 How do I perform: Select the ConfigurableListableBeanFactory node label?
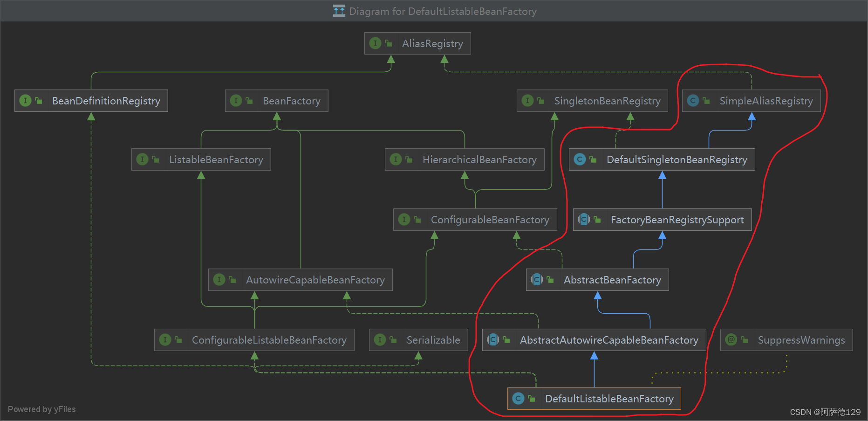pyautogui.click(x=269, y=340)
